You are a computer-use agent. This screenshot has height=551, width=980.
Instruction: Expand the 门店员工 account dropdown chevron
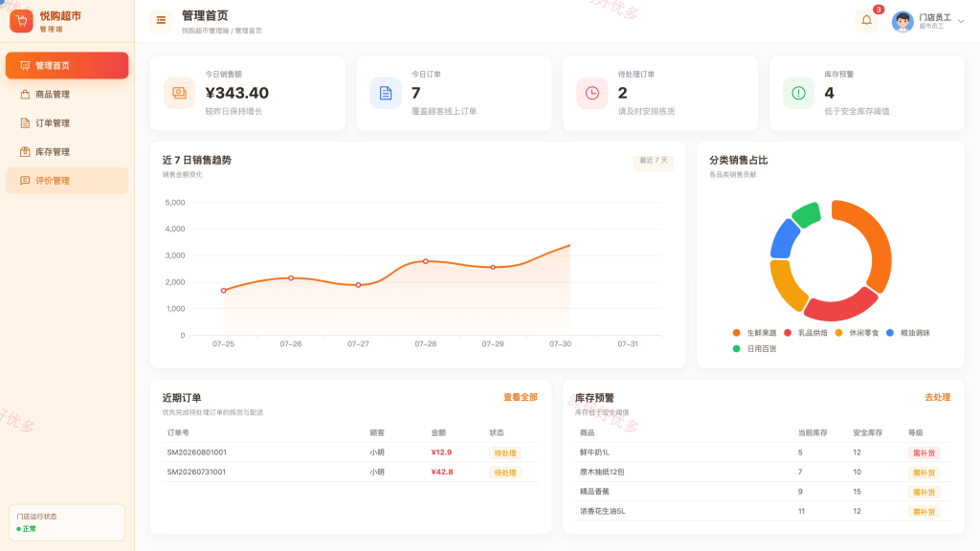coord(961,21)
